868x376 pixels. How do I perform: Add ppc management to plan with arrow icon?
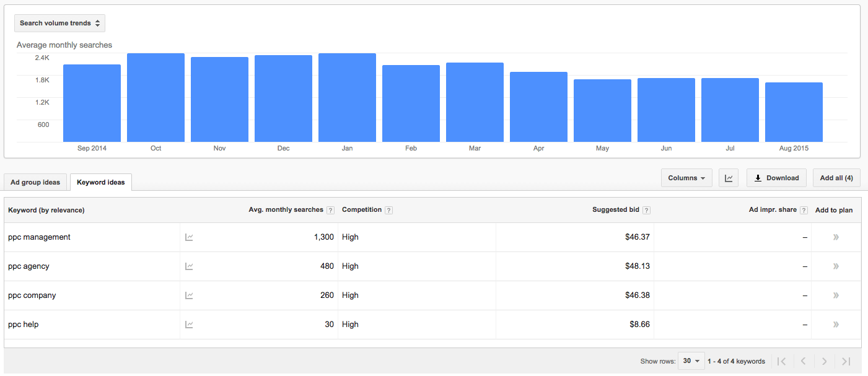[x=836, y=237]
